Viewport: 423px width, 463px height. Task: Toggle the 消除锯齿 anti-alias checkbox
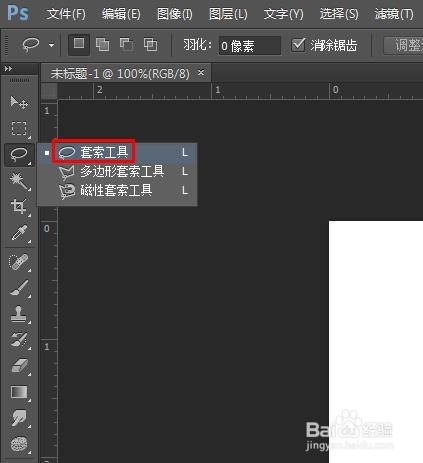click(298, 45)
